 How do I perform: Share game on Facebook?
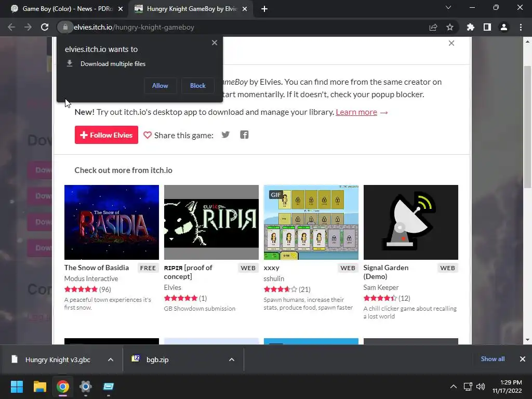tap(244, 135)
